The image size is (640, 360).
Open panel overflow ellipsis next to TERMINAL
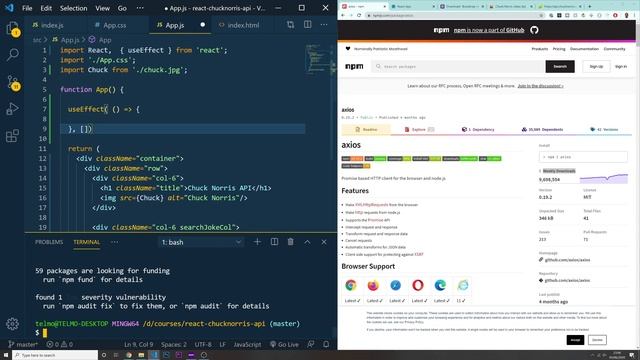114,242
